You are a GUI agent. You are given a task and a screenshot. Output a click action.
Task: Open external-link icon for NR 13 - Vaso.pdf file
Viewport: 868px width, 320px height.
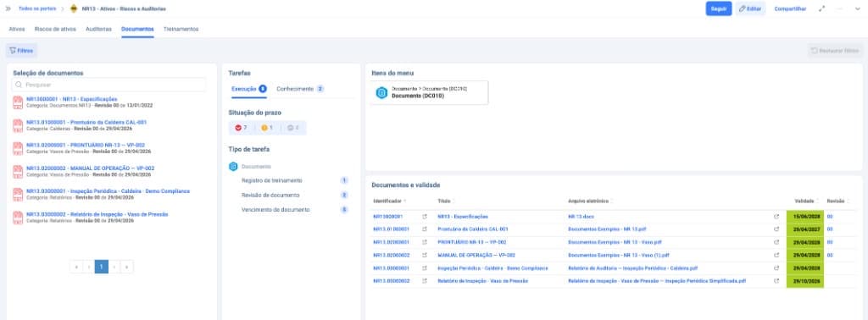pos(776,242)
